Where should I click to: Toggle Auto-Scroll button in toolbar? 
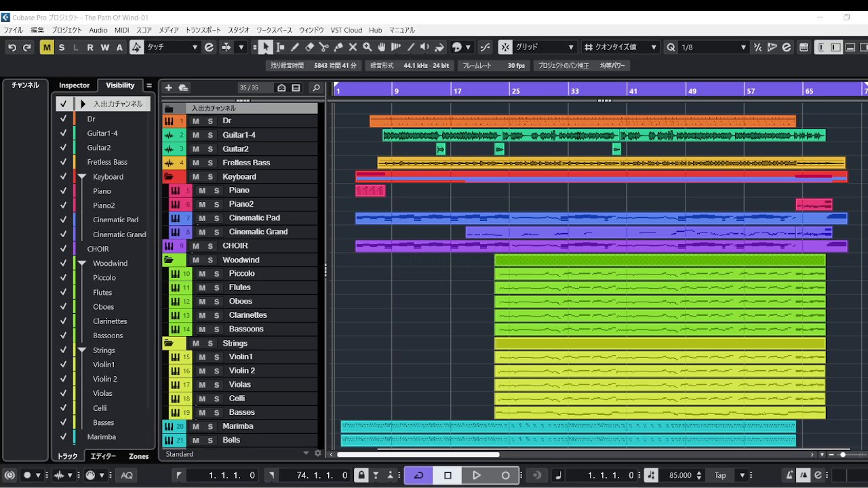226,47
